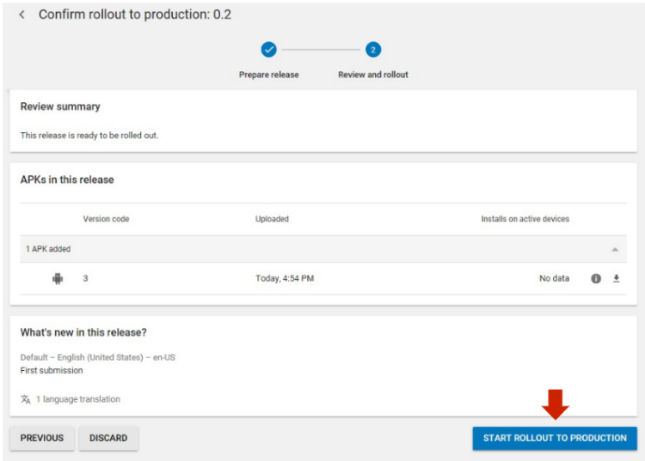Viewport: 645px width, 461px height.
Task: Download the APK using the download icon
Action: tap(616, 279)
